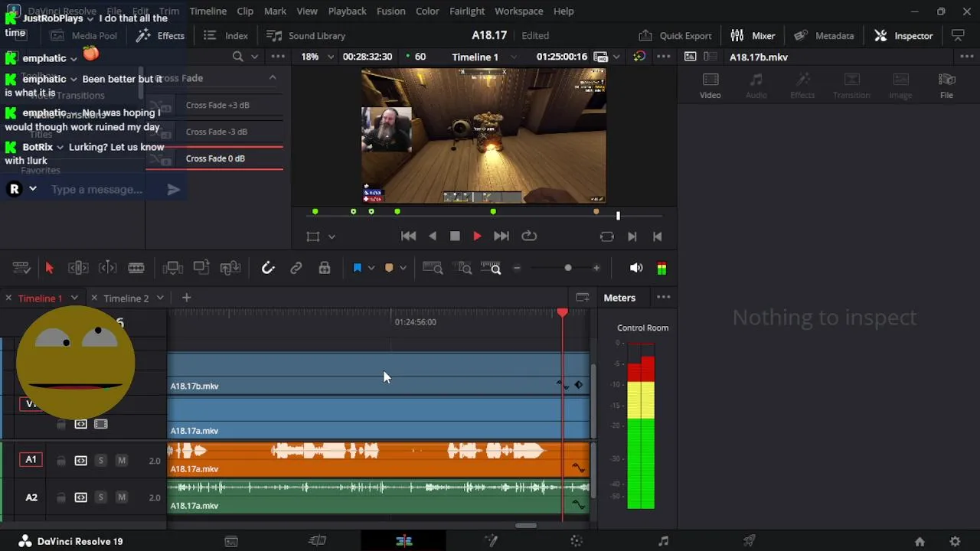Toggle auto track selector on A2

[80, 497]
